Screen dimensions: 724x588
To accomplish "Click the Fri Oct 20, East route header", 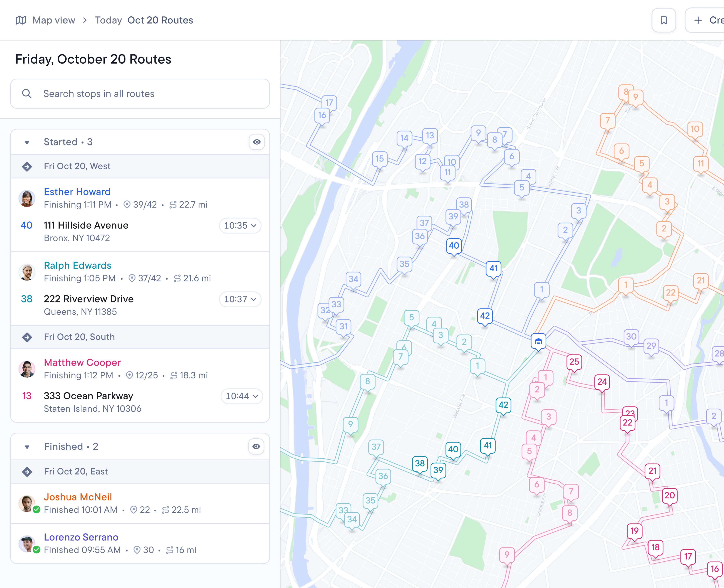I will point(140,472).
